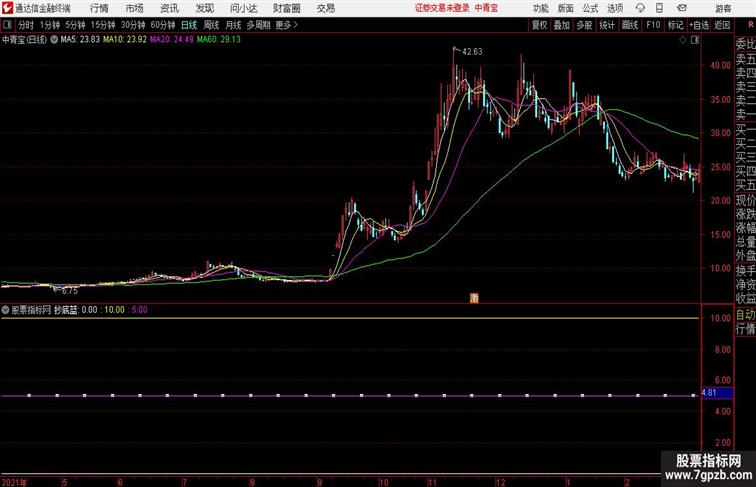
Task: Switch to the 月线 monthly tab
Action: [x=233, y=25]
